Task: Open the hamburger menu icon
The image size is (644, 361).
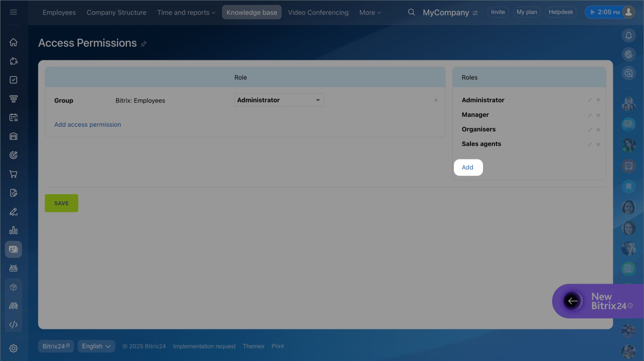Action: coord(14,13)
